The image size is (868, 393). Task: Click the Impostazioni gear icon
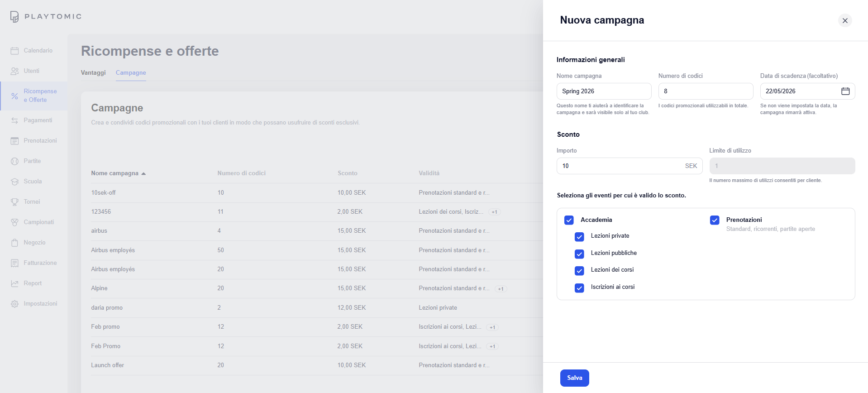(14, 304)
